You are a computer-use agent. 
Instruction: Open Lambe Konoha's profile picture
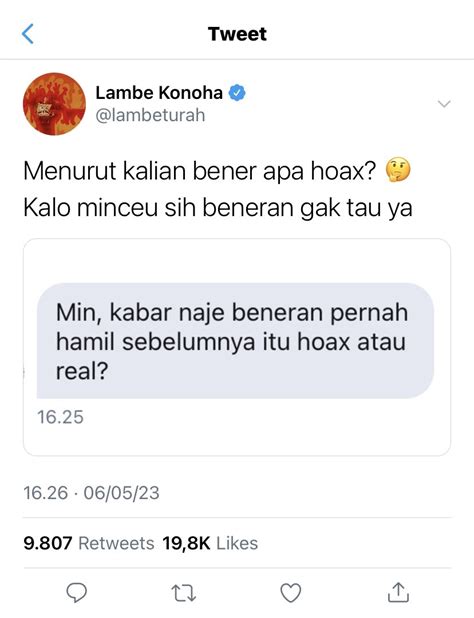click(x=54, y=104)
